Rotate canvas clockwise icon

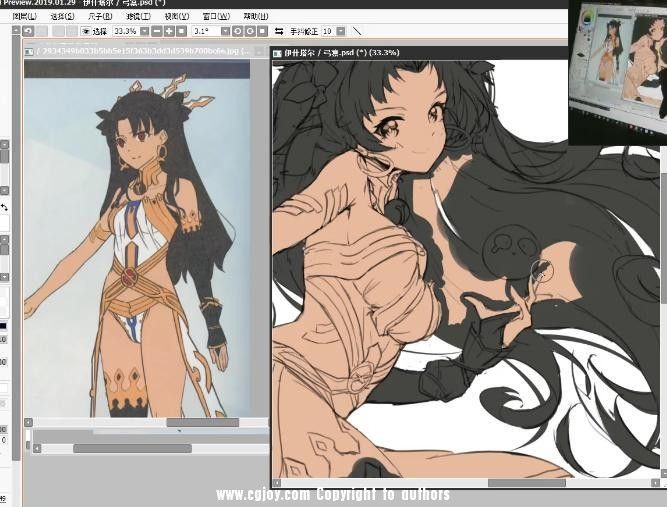250,31
